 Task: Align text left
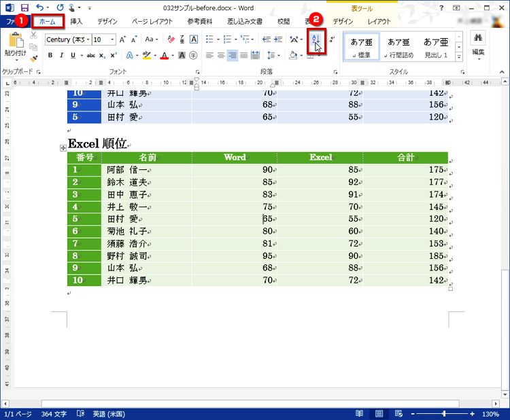210,56
